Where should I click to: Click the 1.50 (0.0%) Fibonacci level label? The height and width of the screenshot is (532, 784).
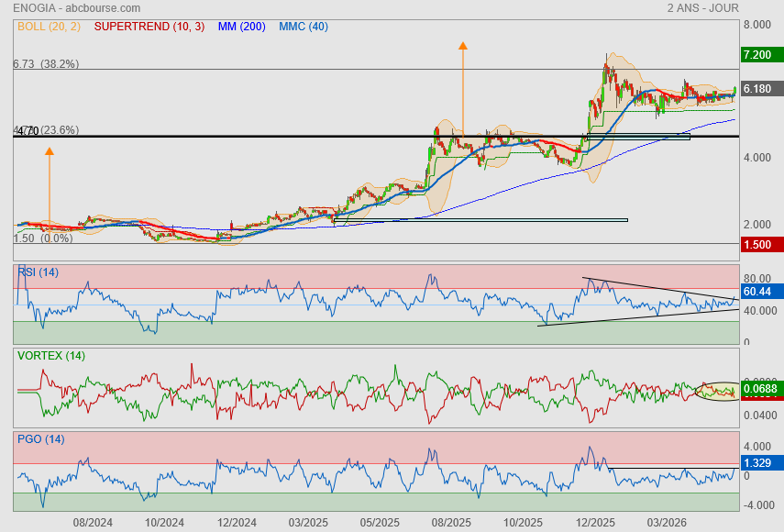click(43, 238)
